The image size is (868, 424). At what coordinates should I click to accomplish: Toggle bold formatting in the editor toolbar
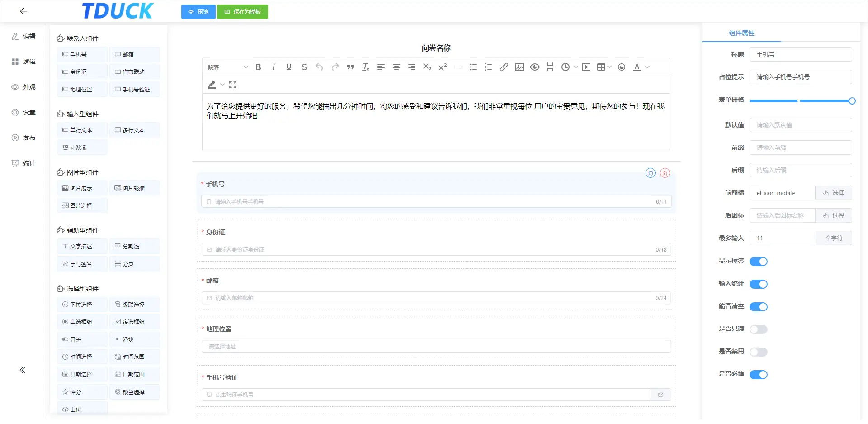tap(258, 67)
